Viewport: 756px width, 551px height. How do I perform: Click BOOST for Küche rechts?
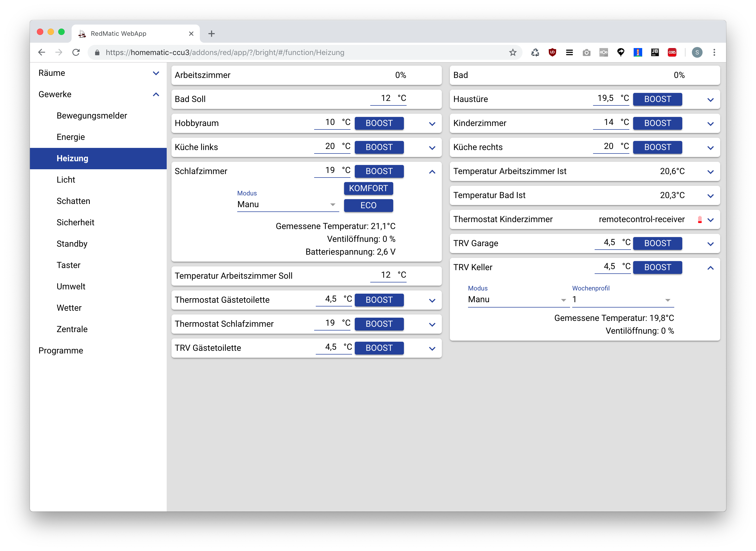click(657, 147)
